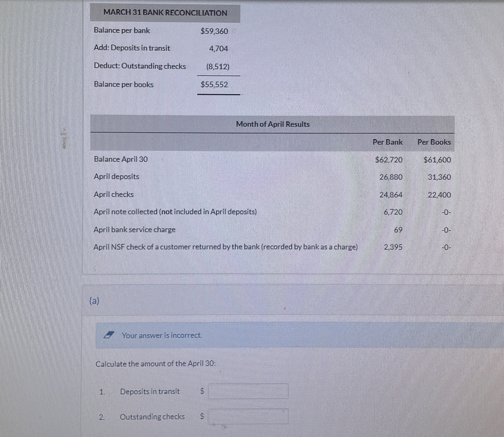The height and width of the screenshot is (437, 504).
Task: Click the 'Balance per books' label
Action: (123, 84)
